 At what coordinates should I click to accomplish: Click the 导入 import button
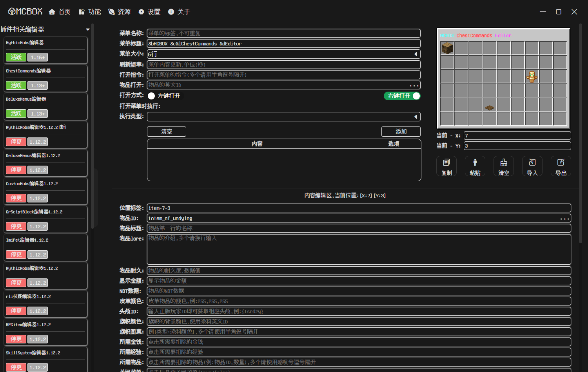coord(532,166)
